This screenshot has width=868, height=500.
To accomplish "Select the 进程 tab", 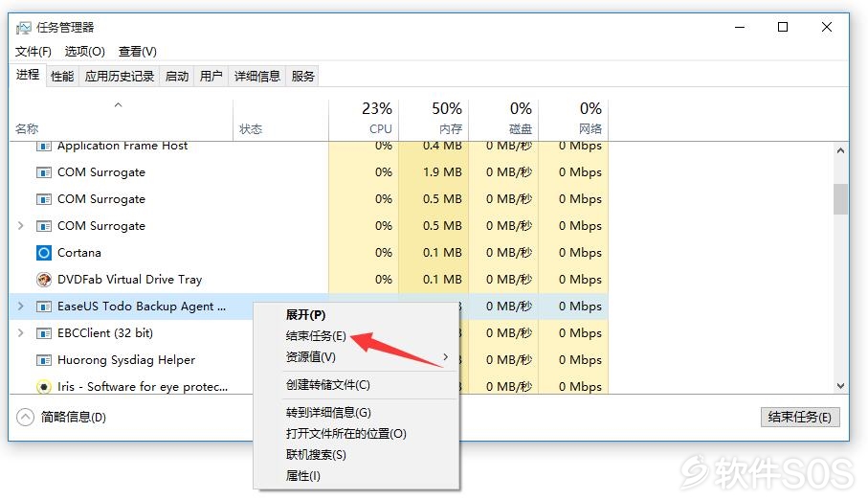I will pyautogui.click(x=28, y=75).
